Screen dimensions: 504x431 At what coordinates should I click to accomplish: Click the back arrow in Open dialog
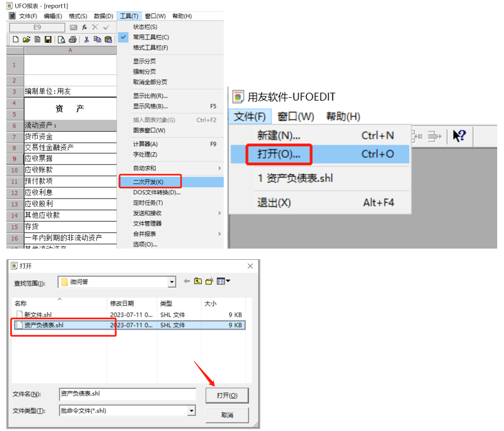(x=187, y=281)
